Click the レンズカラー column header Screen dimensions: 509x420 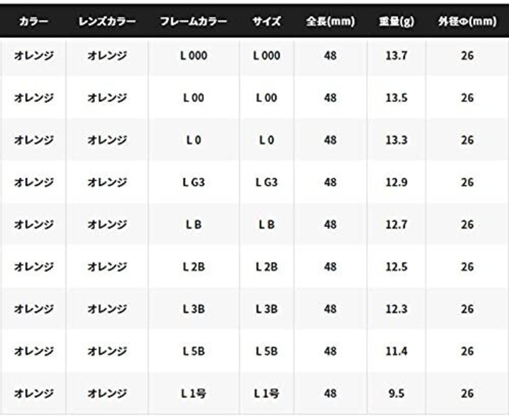[x=107, y=21]
